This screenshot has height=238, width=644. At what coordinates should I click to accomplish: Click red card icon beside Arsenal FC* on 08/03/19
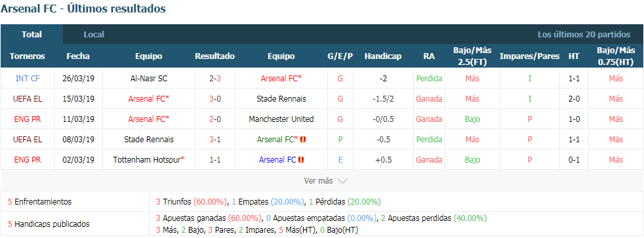coord(303,140)
